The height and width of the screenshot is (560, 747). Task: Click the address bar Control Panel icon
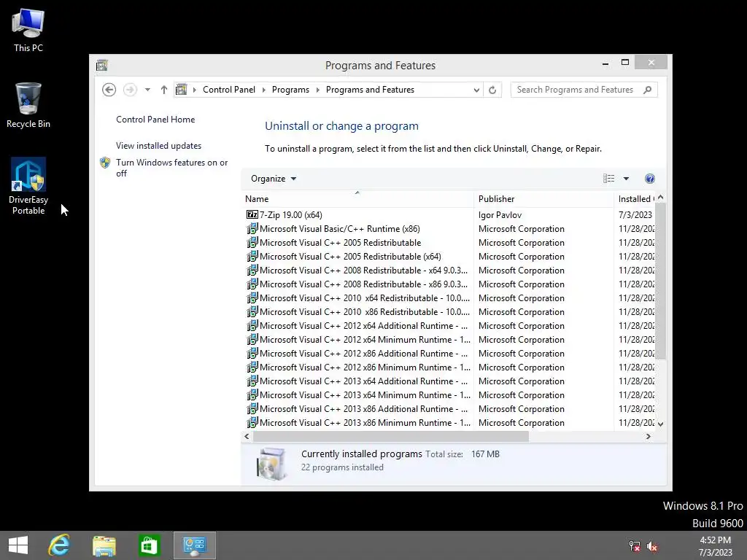coord(182,90)
